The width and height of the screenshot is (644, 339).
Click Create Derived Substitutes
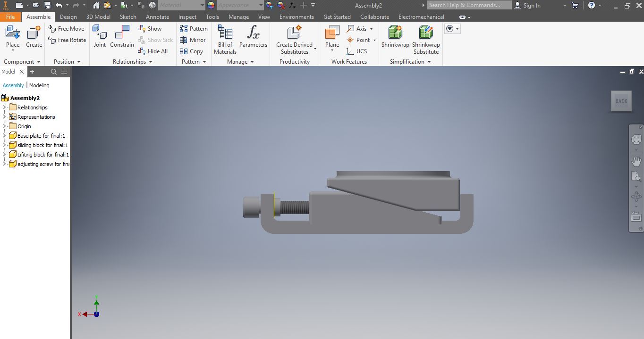coord(294,40)
